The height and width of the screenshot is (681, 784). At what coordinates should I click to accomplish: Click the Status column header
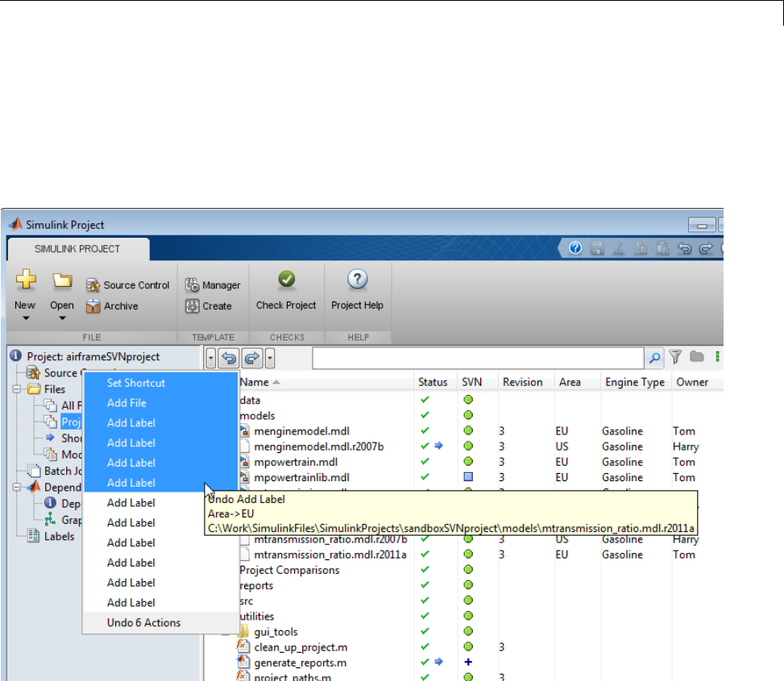pos(433,382)
